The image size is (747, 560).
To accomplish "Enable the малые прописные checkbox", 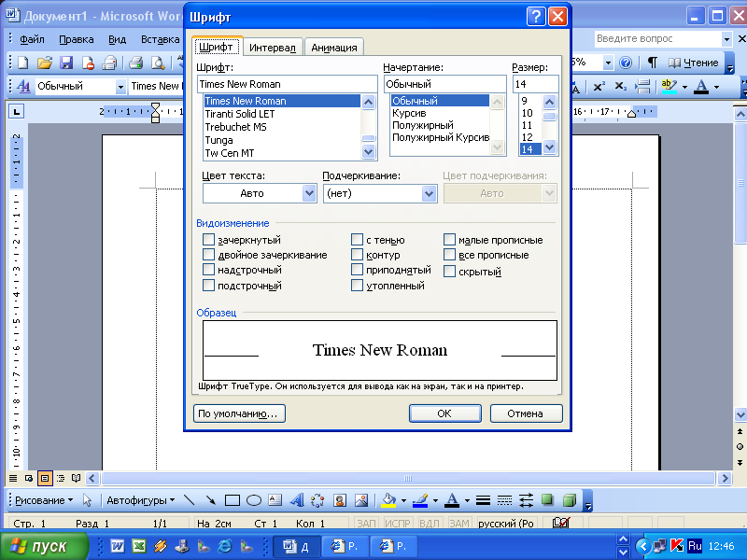I will 449,239.
